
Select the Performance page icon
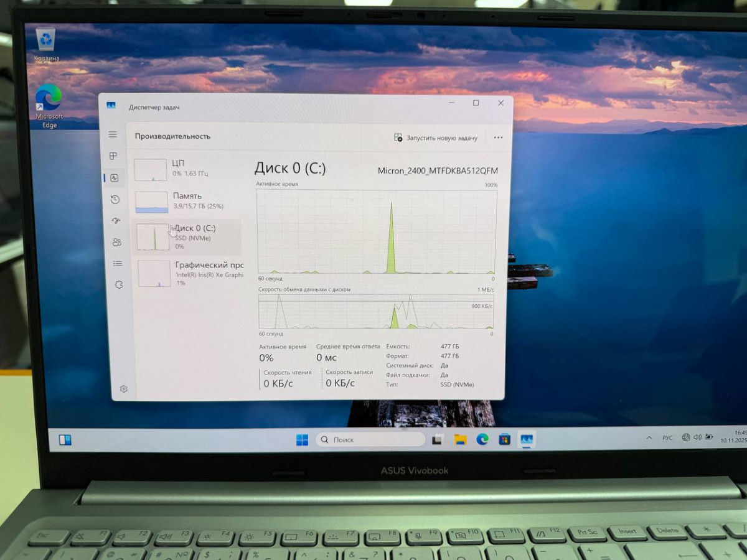click(114, 178)
